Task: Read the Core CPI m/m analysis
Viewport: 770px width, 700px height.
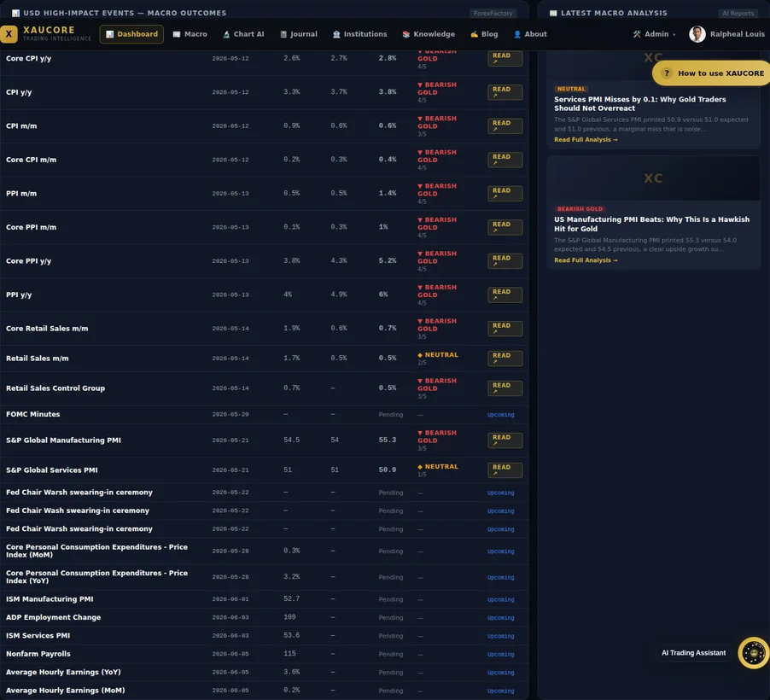Action: (505, 160)
